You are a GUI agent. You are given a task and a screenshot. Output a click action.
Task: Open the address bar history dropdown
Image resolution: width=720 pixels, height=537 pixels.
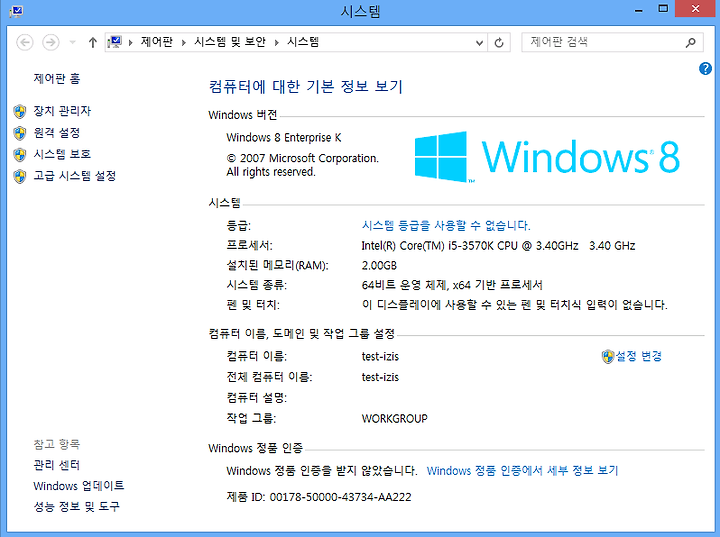point(479,43)
